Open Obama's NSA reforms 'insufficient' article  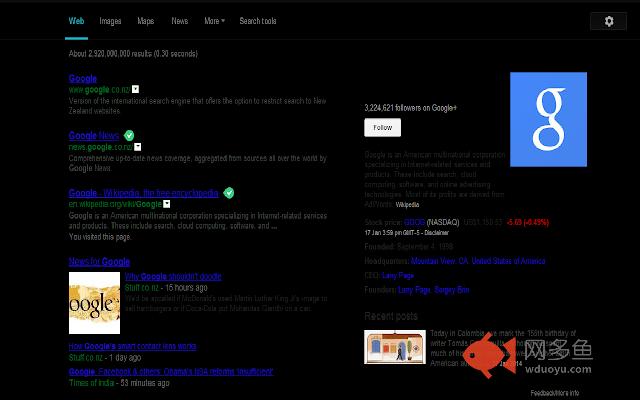tap(171, 371)
